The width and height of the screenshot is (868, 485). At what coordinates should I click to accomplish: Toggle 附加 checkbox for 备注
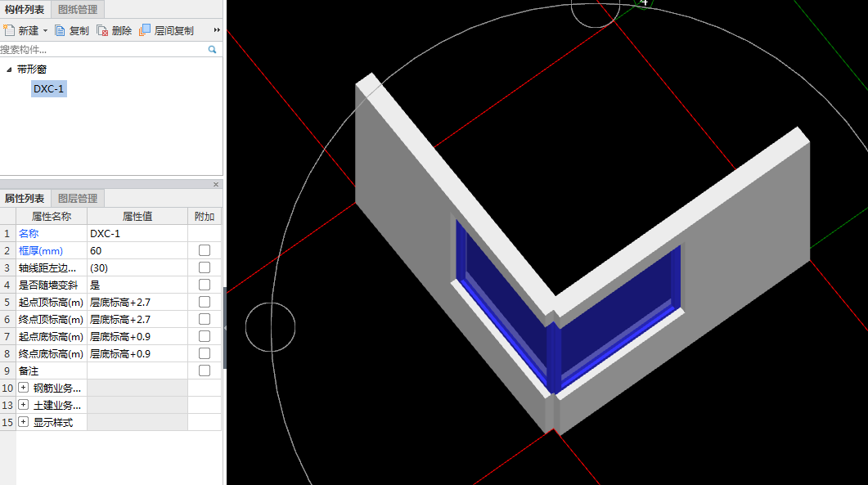(205, 370)
